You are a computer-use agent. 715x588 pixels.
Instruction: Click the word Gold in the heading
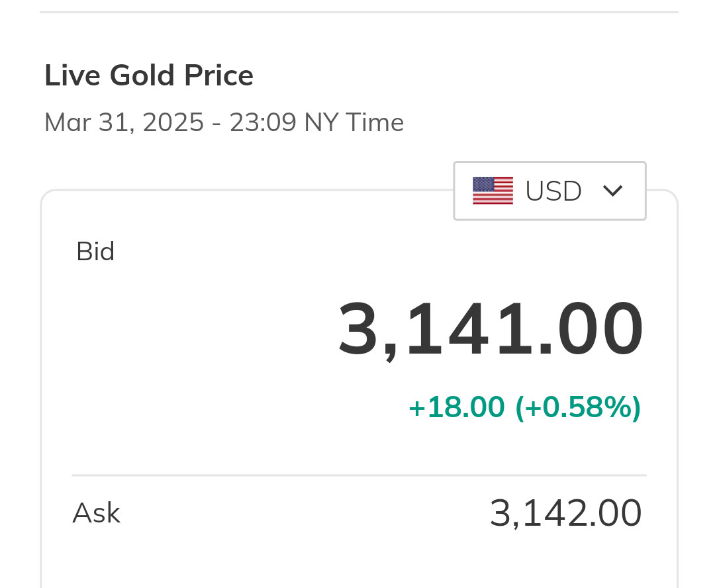coord(143,75)
